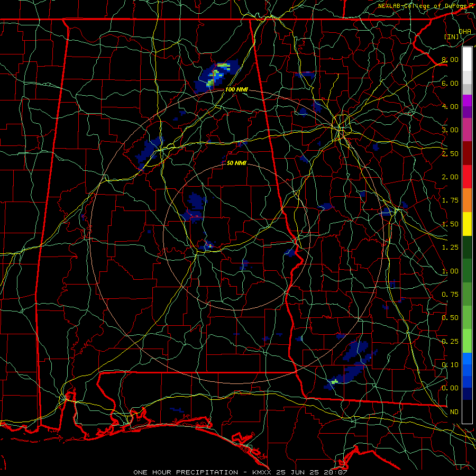Click the 2.00 scale value

450,177
